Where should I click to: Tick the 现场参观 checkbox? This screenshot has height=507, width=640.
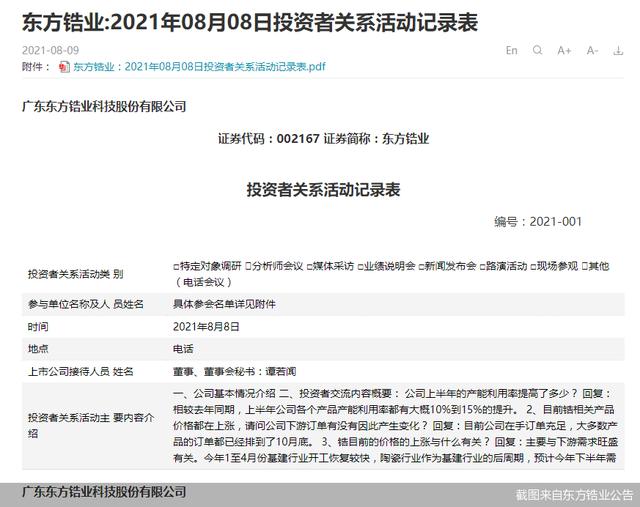point(533,267)
